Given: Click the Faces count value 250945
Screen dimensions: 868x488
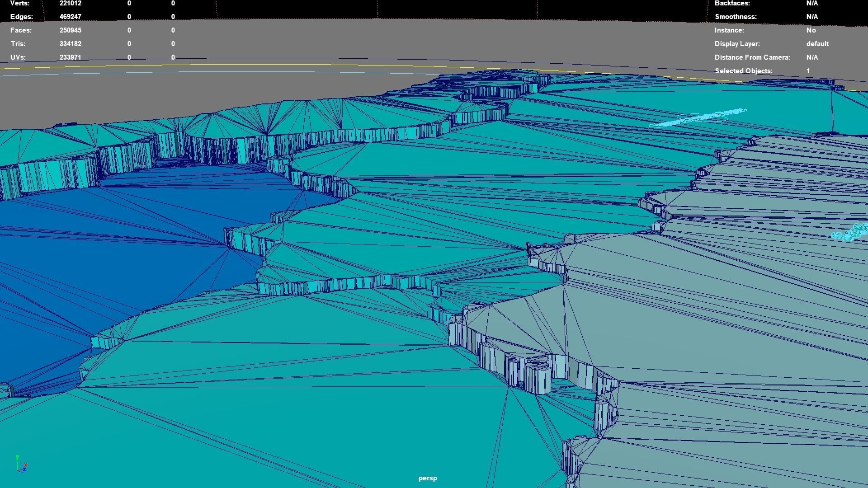Looking at the screenshot, I should coord(71,30).
